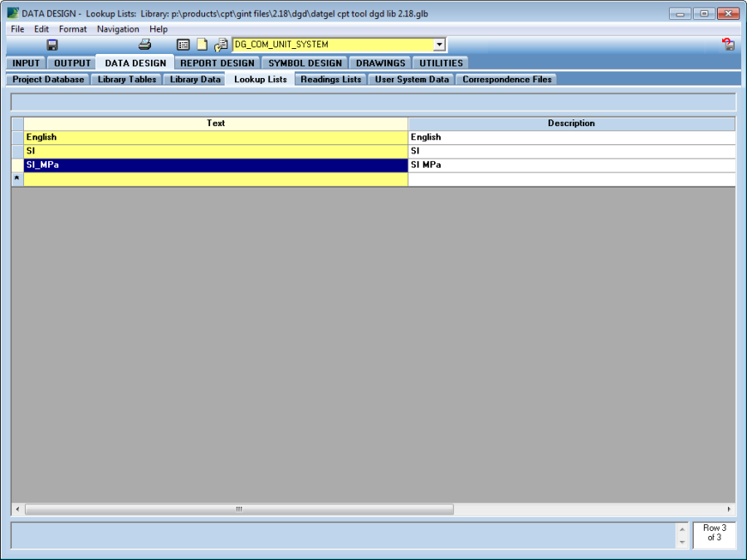Click the Save disk icon

(x=52, y=45)
